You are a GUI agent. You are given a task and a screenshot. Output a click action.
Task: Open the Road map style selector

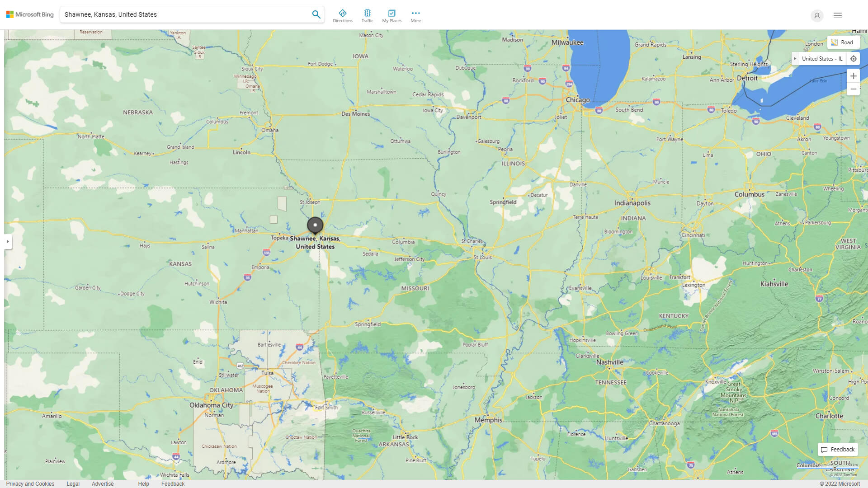pos(843,42)
